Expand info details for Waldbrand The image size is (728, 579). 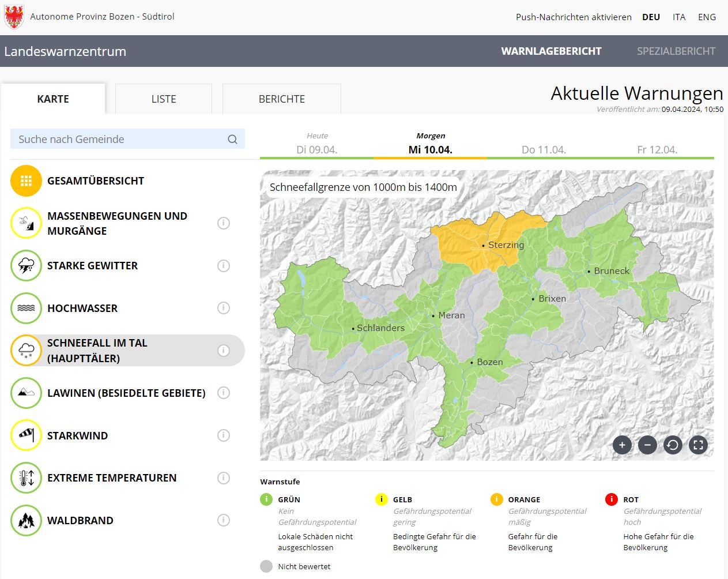pyautogui.click(x=224, y=520)
